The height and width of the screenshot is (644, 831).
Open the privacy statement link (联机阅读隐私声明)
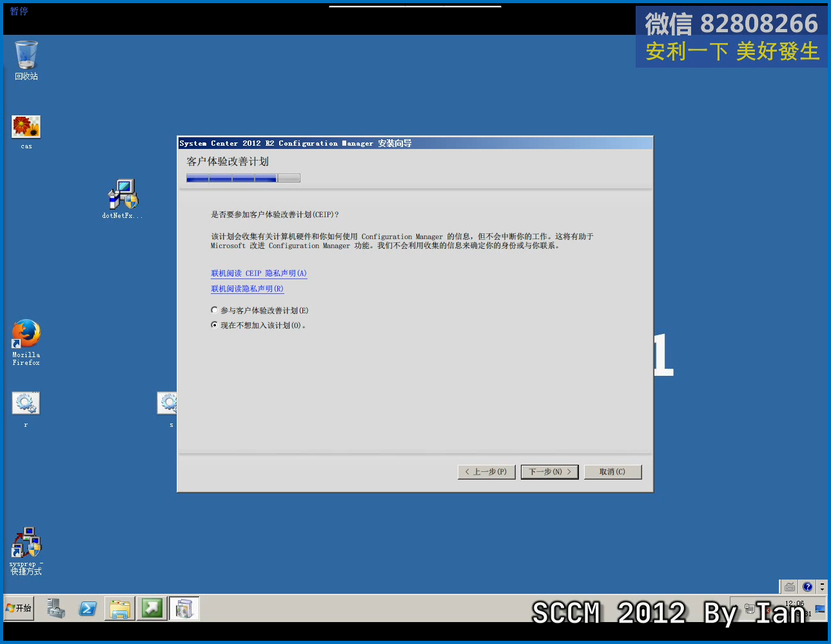248,289
